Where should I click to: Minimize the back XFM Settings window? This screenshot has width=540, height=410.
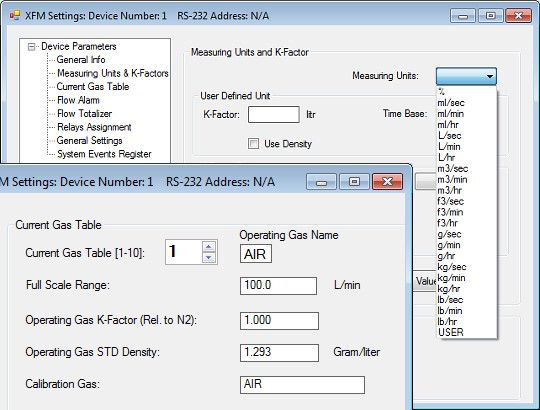463,16
